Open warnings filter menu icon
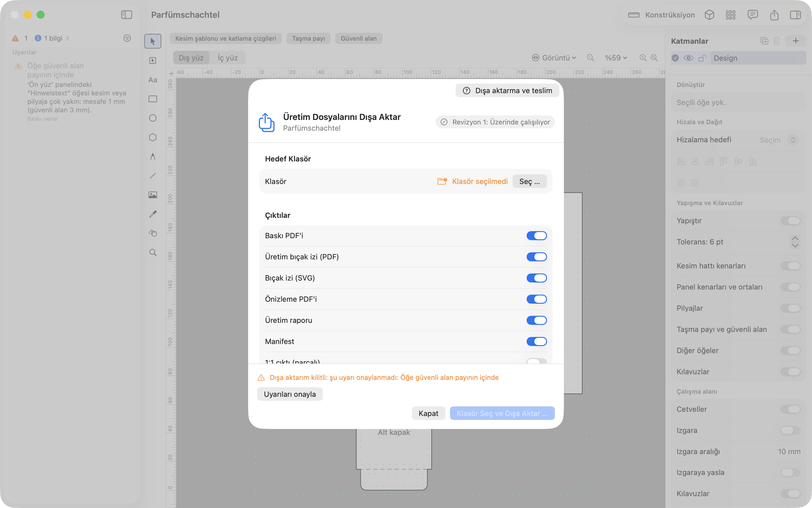 [127, 38]
